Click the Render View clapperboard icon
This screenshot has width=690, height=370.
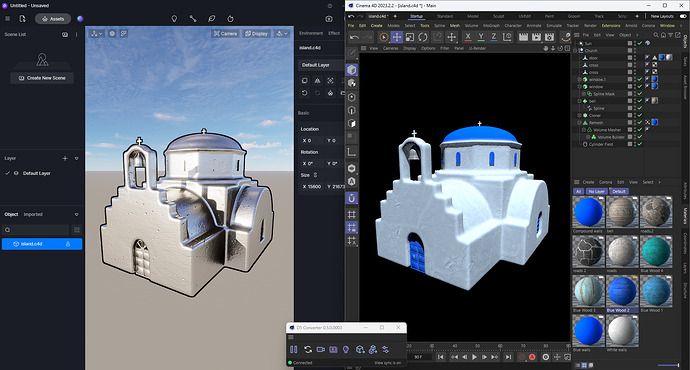click(523, 37)
